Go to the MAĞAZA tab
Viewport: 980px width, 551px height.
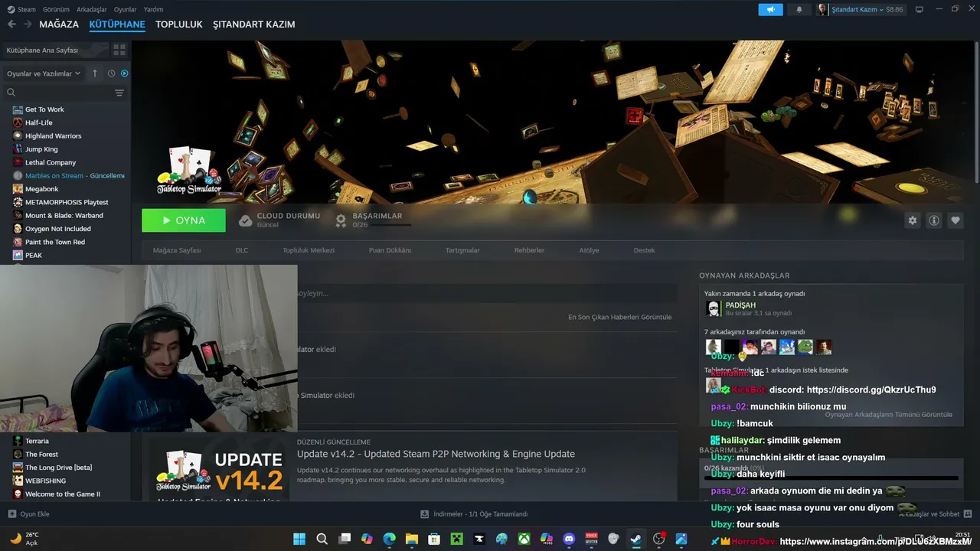[x=59, y=24]
